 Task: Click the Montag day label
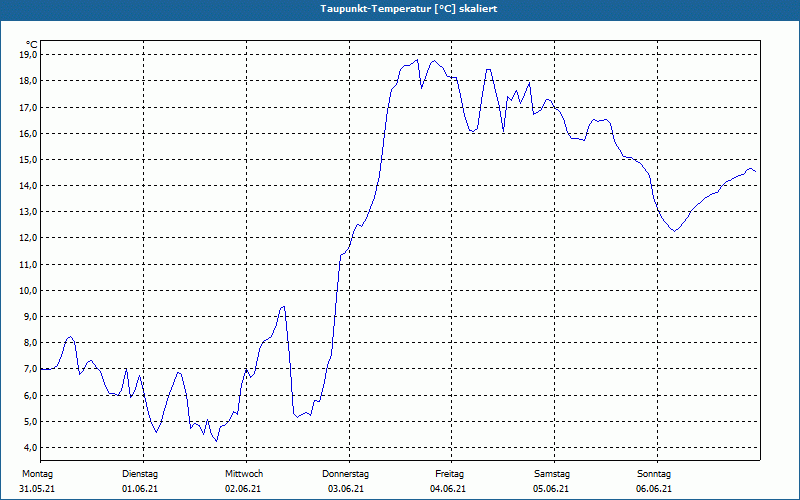click(x=37, y=474)
